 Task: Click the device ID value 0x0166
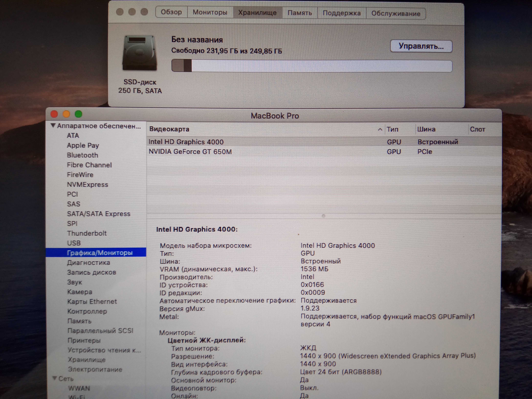tap(312, 285)
